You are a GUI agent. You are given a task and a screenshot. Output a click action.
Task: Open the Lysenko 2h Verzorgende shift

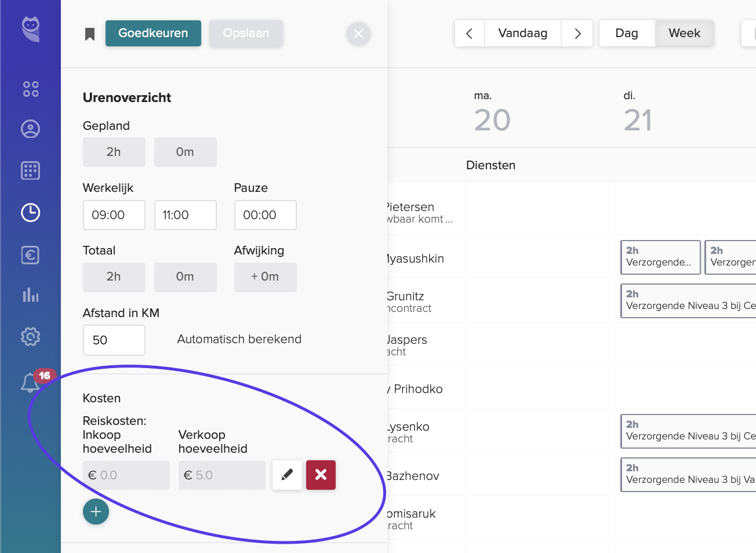(688, 431)
